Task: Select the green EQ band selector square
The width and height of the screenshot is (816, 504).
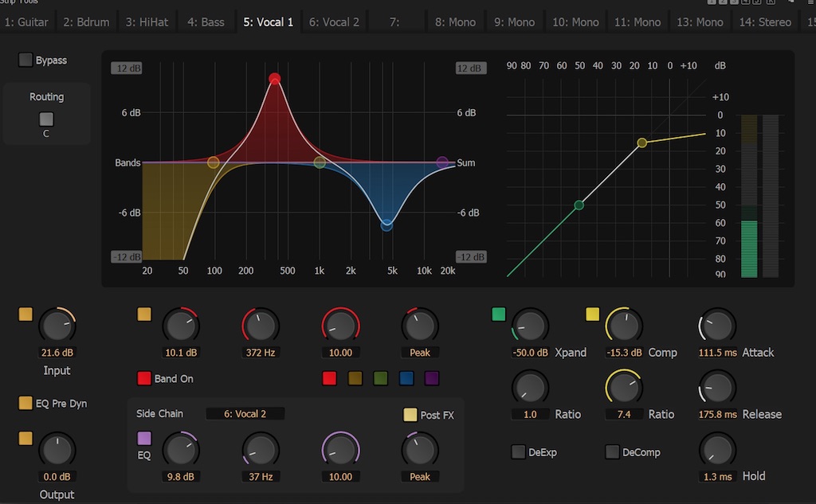Action: 381,378
